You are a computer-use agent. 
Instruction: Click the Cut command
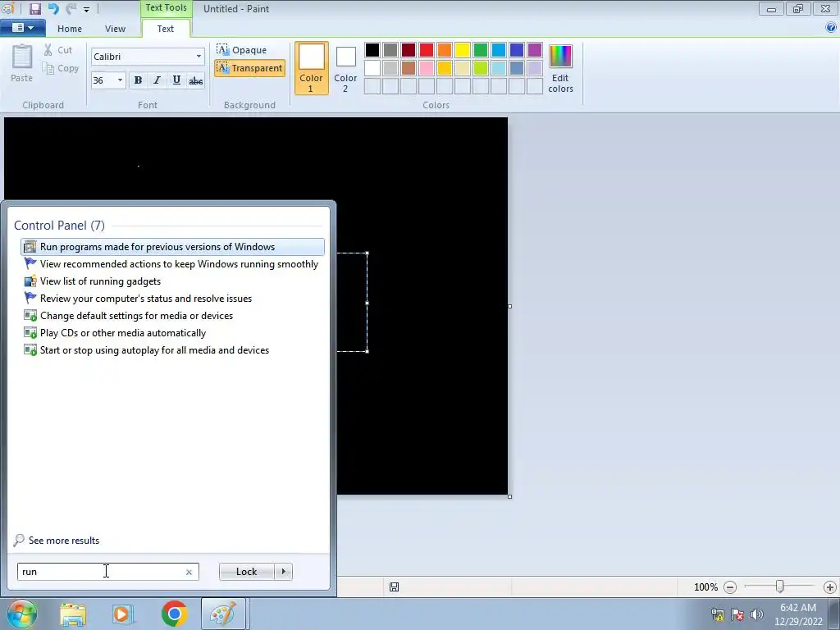[x=58, y=50]
